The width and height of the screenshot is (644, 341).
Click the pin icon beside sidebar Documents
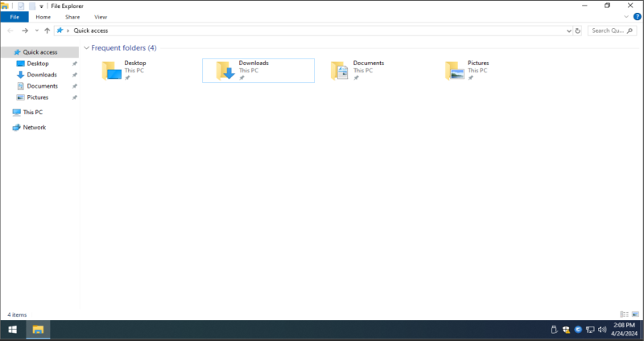tap(74, 86)
